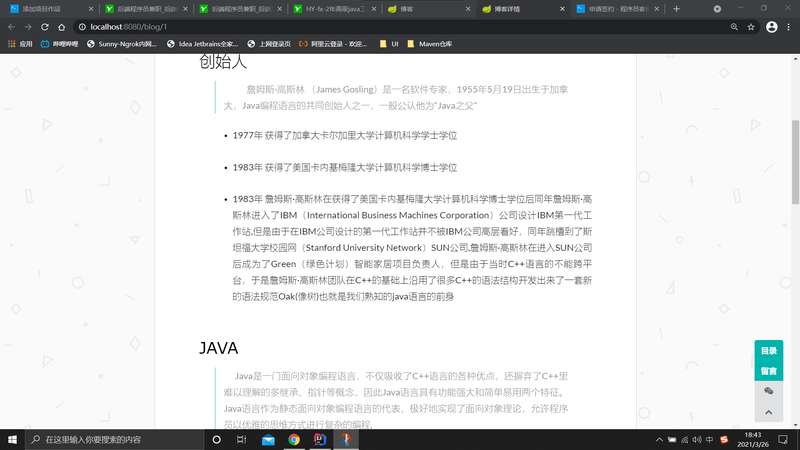Open the Idea Jetbrains bookmark
Screen dimensions: 800x450
203,44
